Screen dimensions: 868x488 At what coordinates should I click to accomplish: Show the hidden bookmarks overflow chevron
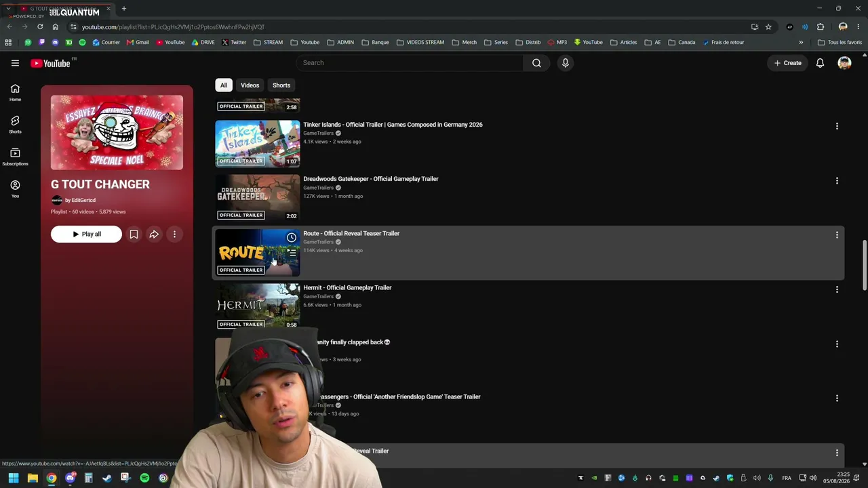801,42
